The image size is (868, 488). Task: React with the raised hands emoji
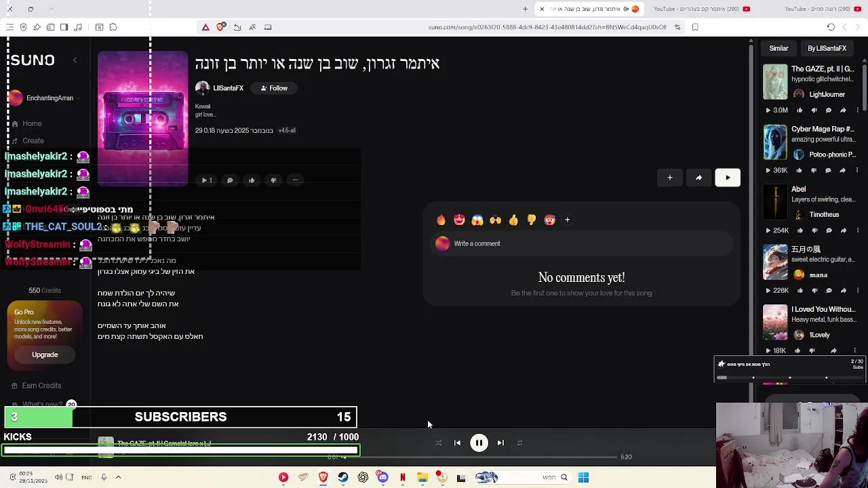coord(495,220)
